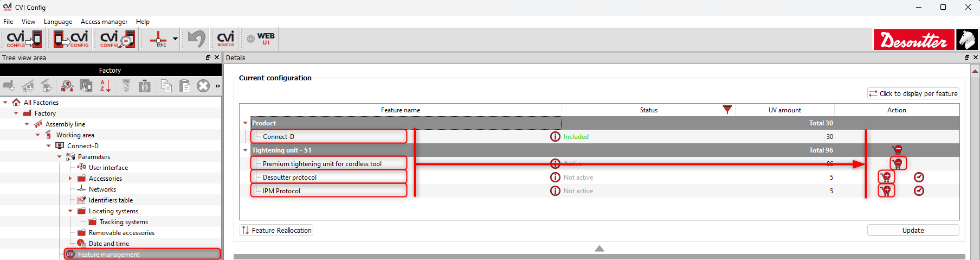Click info icon in Desoutter protocol row
This screenshot has height=260, width=980.
pyautogui.click(x=555, y=177)
